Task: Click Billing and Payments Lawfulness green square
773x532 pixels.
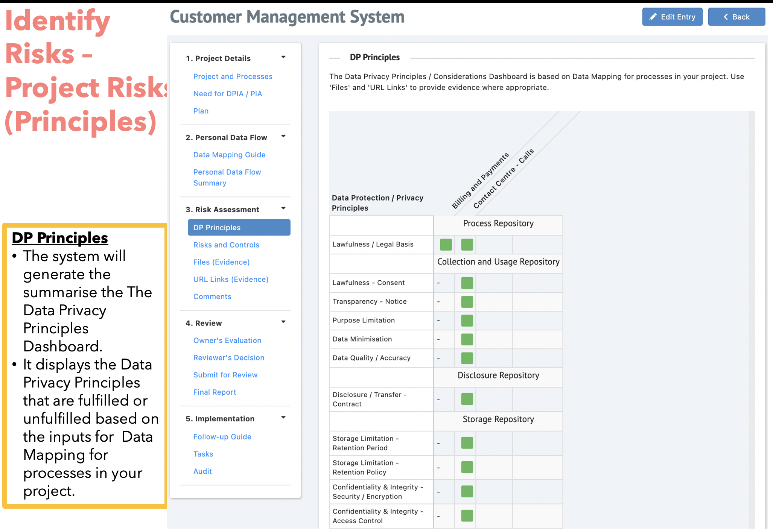Action: 446,245
